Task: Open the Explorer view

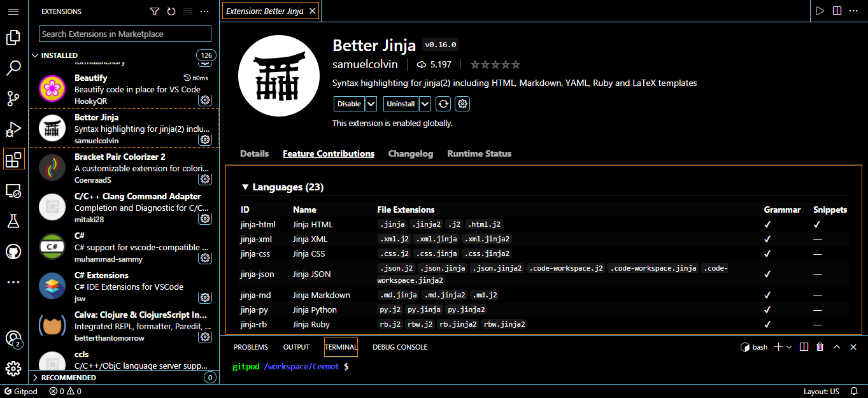Action: pos(13,38)
